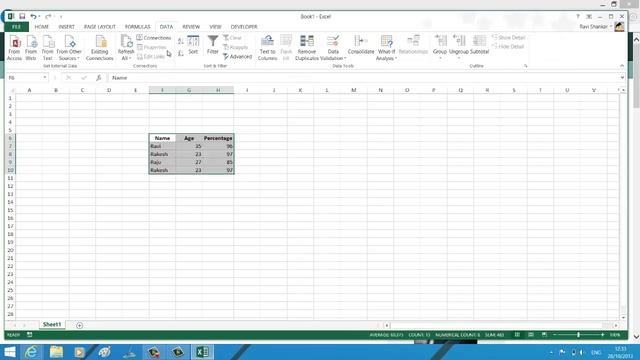Open Windows Start button
The width and height of the screenshot is (640, 360).
tap(9, 352)
